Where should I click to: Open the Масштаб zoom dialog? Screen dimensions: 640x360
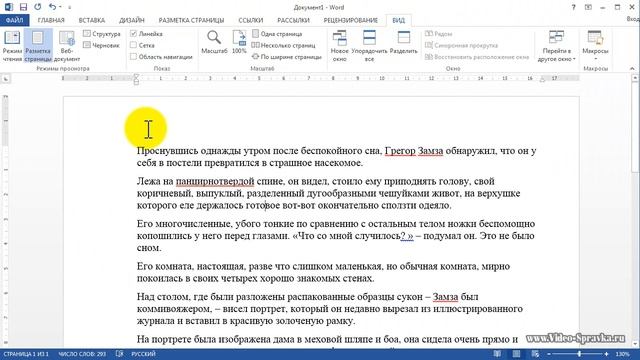214,42
